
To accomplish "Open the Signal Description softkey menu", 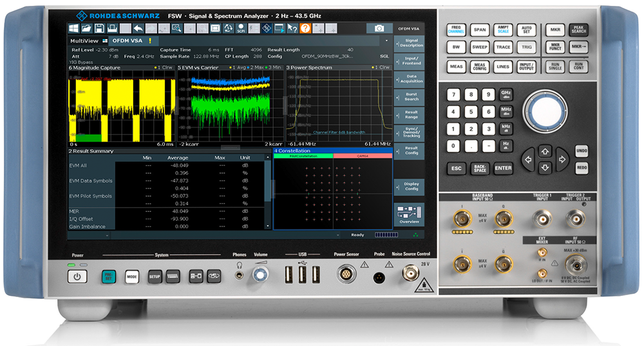I will click(x=410, y=42).
